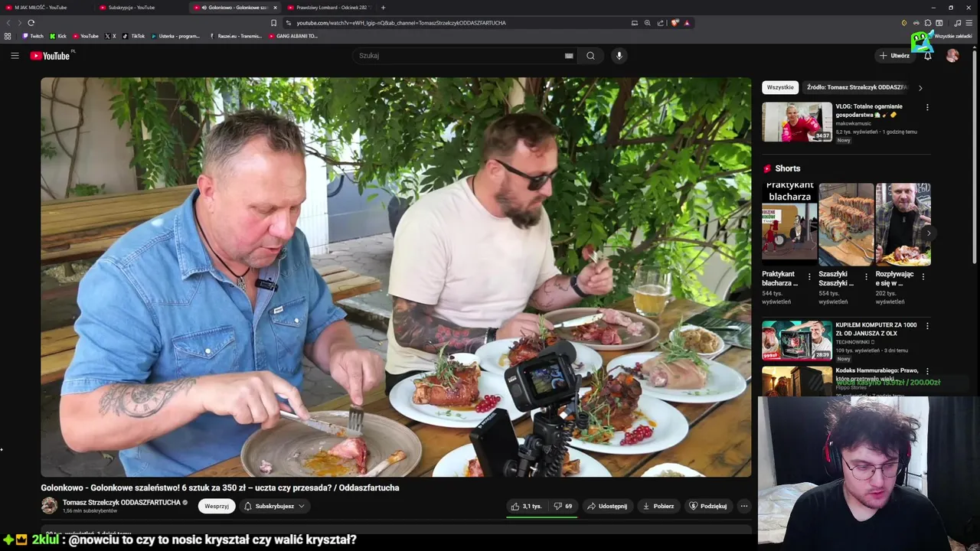Open the Rozpływające się short thumbnail
The image size is (980, 551).
pyautogui.click(x=903, y=224)
